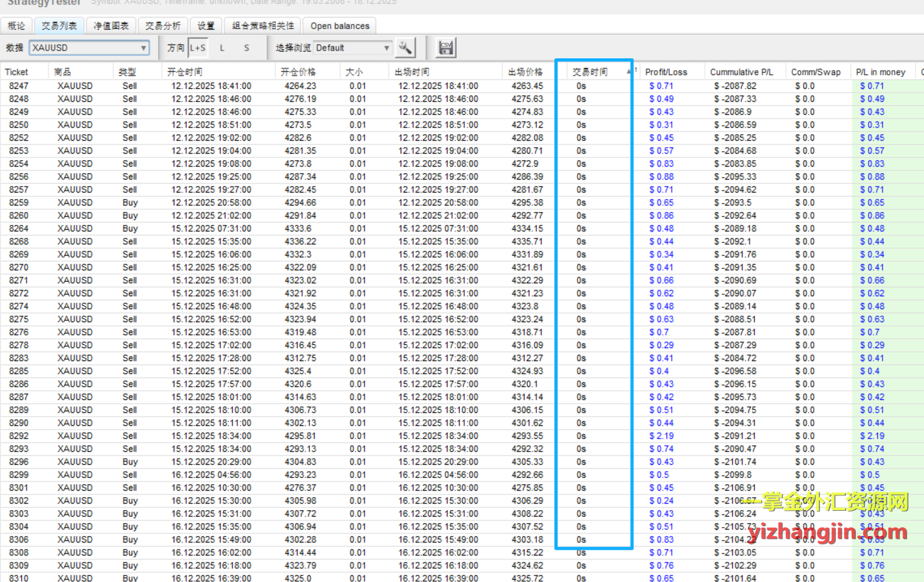Open the 净值图表 tab

(x=111, y=26)
